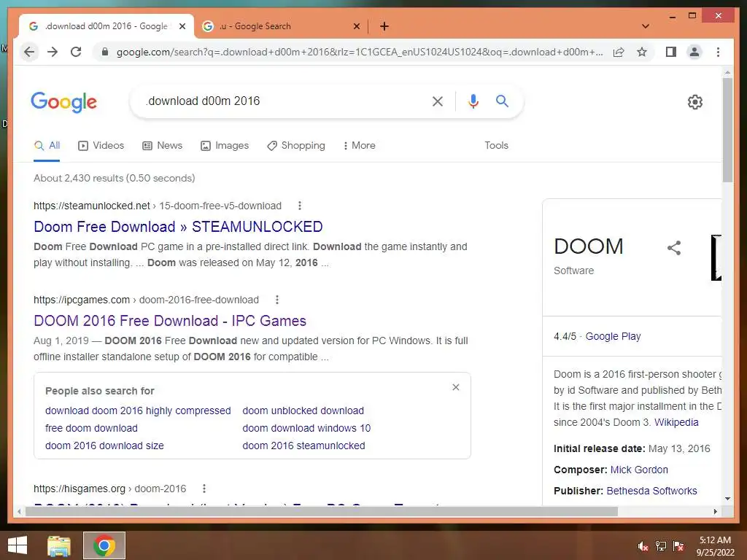Go back using the browser back arrow
The width and height of the screenshot is (747, 560).
(29, 52)
